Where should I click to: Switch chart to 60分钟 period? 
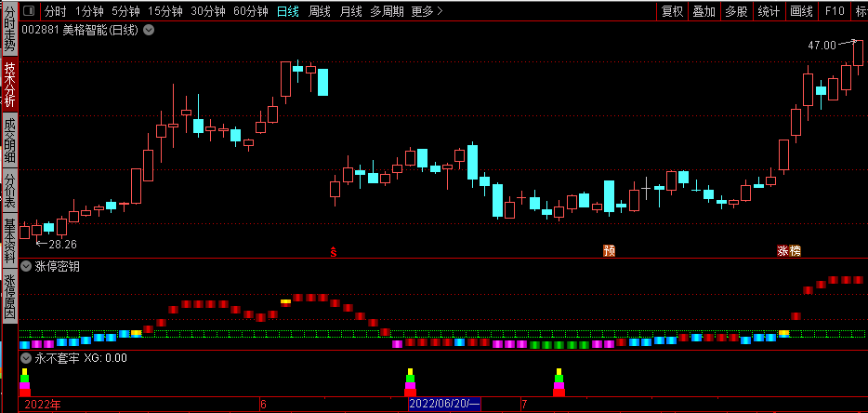click(251, 11)
